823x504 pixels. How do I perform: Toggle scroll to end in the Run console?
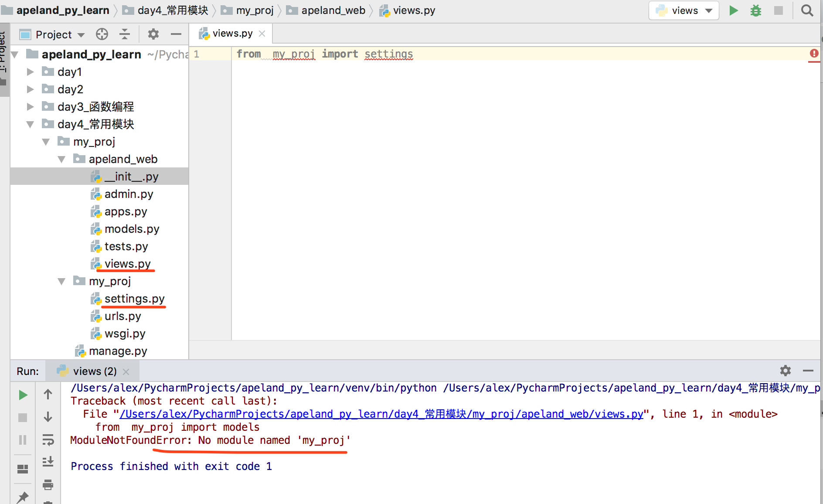coord(48,462)
